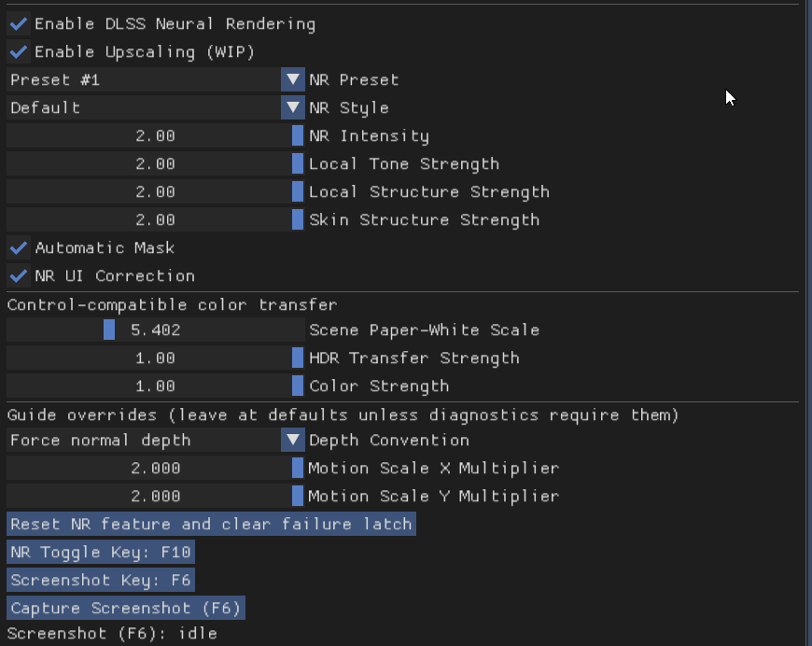Click Reset NR feature and clear failure latch
This screenshot has width=812, height=646.
pos(211,525)
